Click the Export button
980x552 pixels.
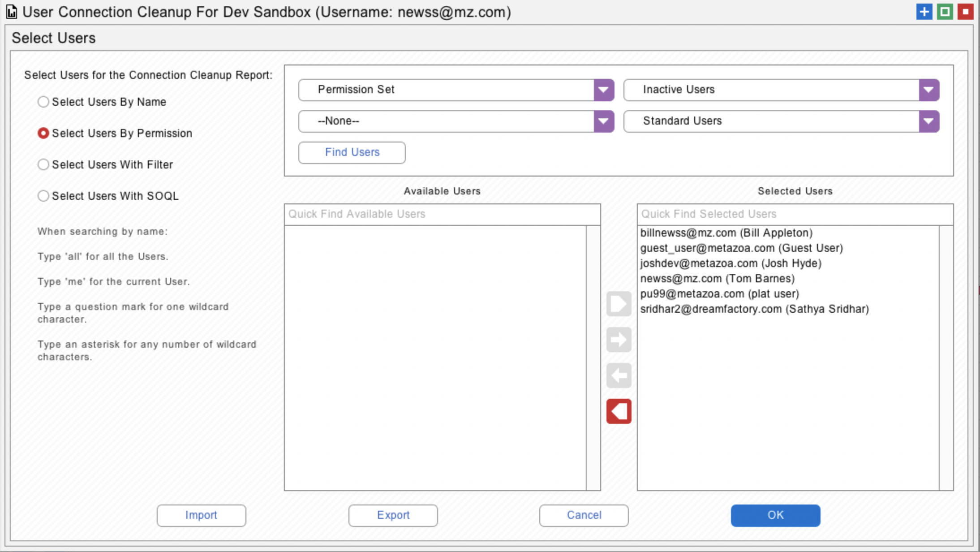pyautogui.click(x=393, y=516)
